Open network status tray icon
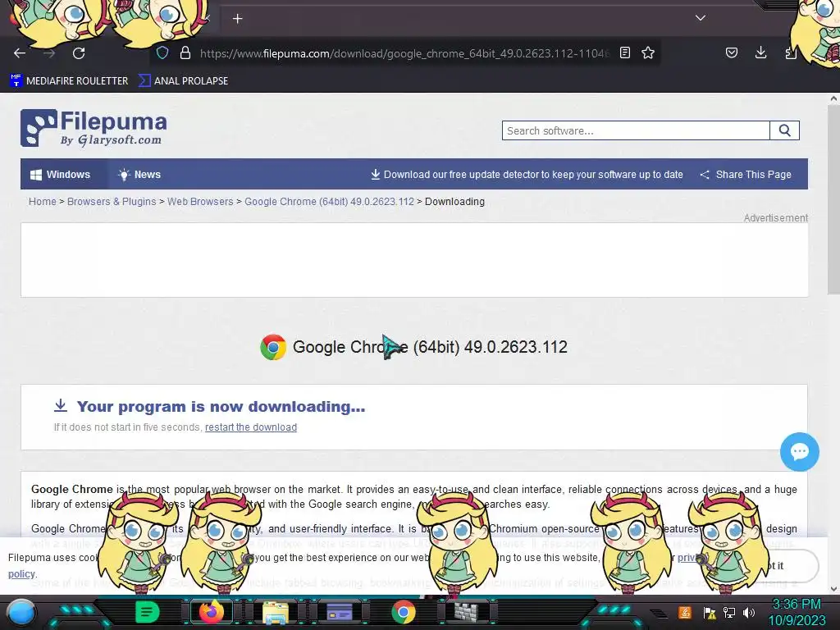This screenshot has width=840, height=630. tap(729, 612)
